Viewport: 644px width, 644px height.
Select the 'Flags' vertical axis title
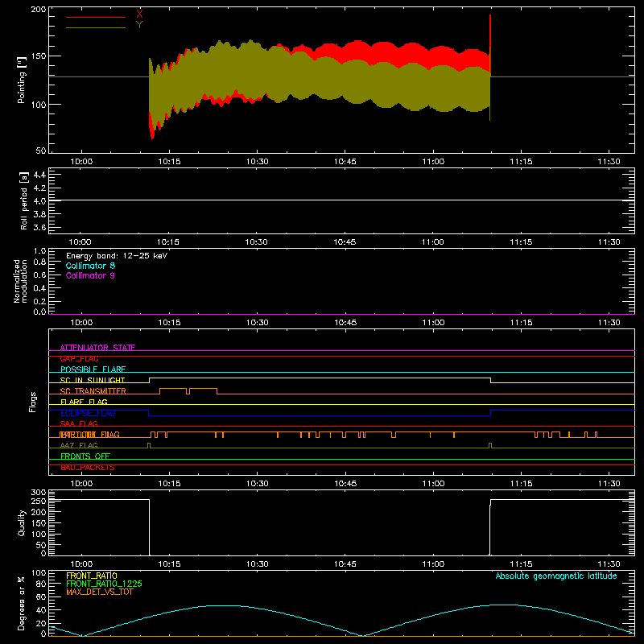click(32, 402)
